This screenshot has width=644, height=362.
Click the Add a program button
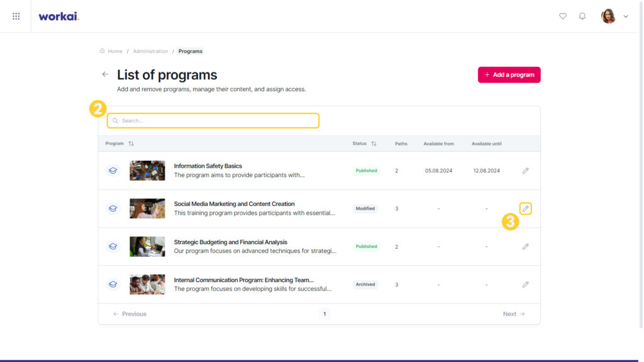click(x=509, y=75)
